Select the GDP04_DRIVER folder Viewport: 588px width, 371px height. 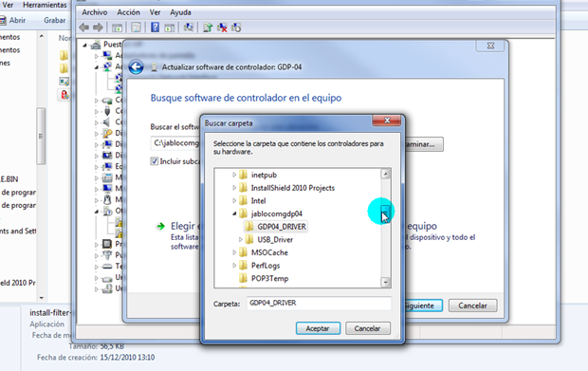click(282, 227)
